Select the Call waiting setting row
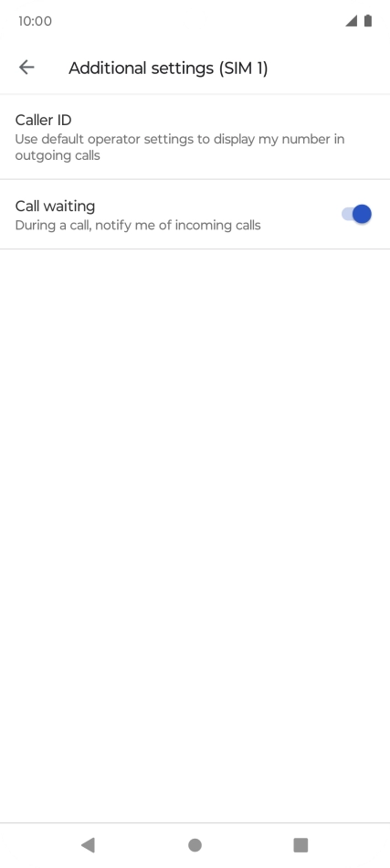 (x=195, y=215)
